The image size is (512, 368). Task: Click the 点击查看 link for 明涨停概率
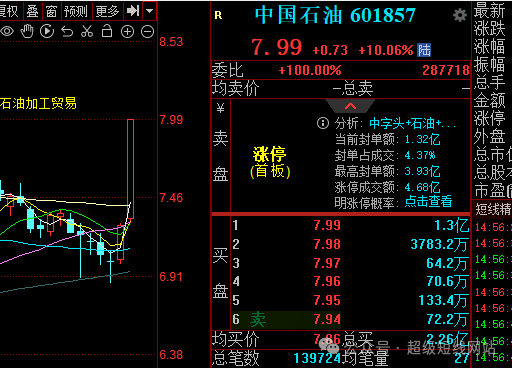428,201
